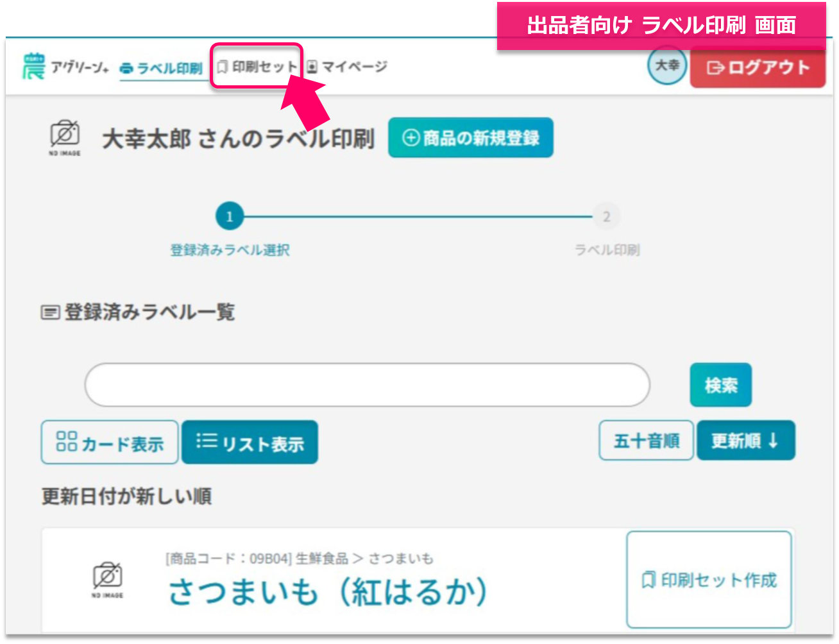Go to マイページ

point(346,67)
